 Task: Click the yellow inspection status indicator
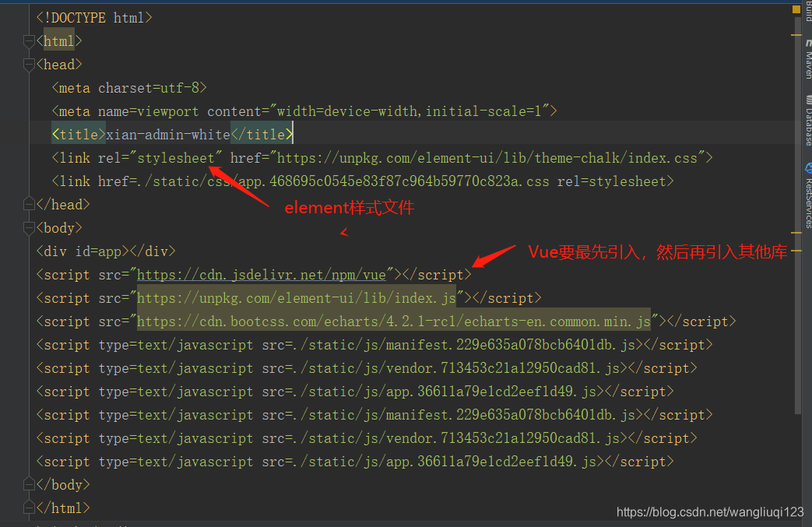[796, 9]
